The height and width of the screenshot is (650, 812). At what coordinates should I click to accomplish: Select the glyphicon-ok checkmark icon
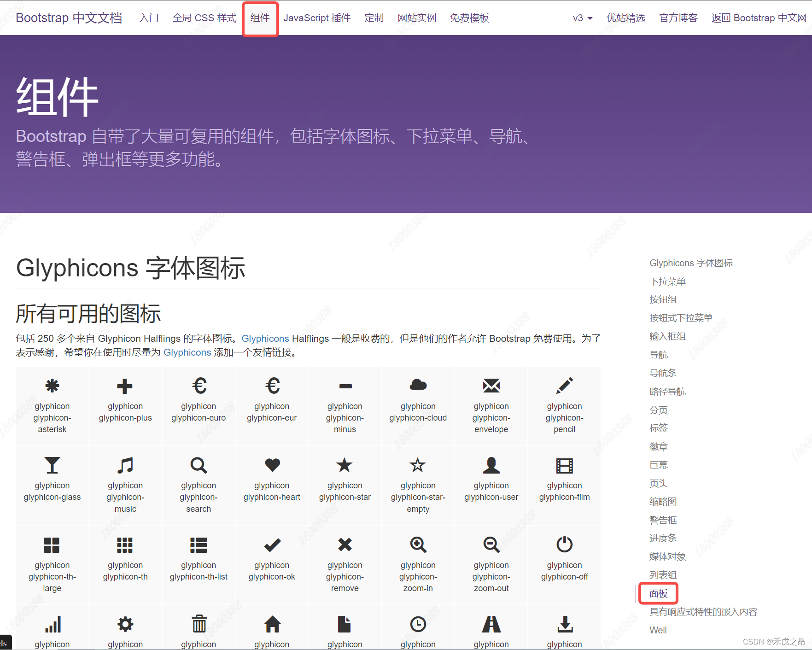[272, 545]
